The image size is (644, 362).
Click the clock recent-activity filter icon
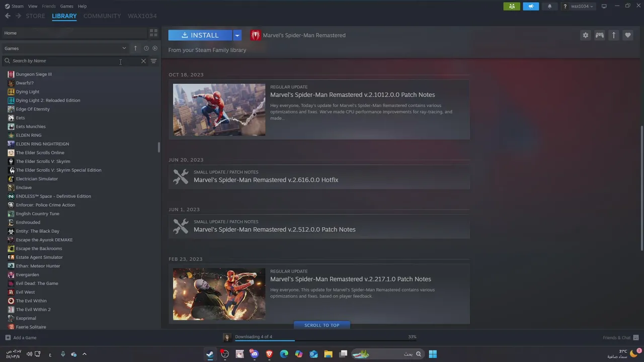[x=146, y=48]
